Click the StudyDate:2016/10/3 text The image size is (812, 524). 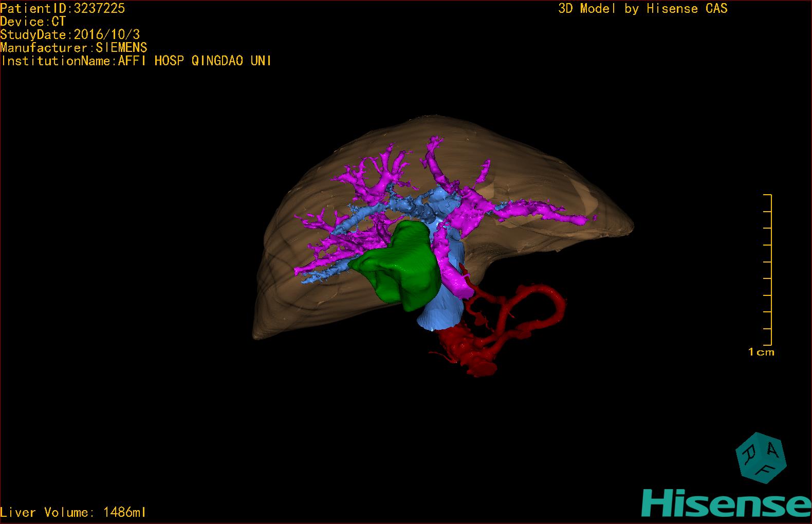tap(70, 34)
